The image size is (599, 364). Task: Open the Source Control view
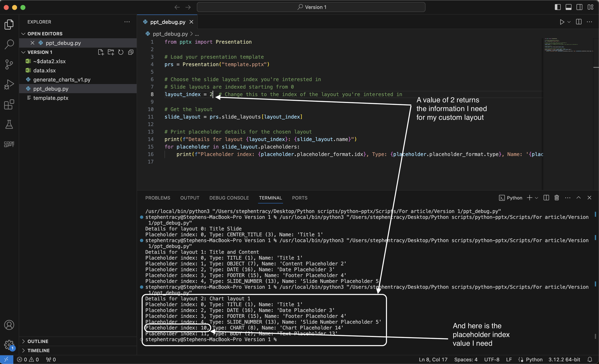click(x=9, y=64)
